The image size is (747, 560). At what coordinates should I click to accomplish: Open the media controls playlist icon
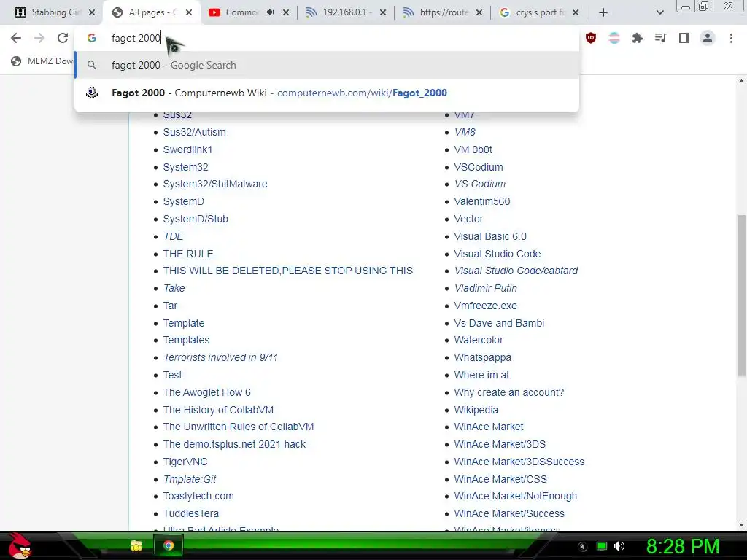[x=661, y=38]
